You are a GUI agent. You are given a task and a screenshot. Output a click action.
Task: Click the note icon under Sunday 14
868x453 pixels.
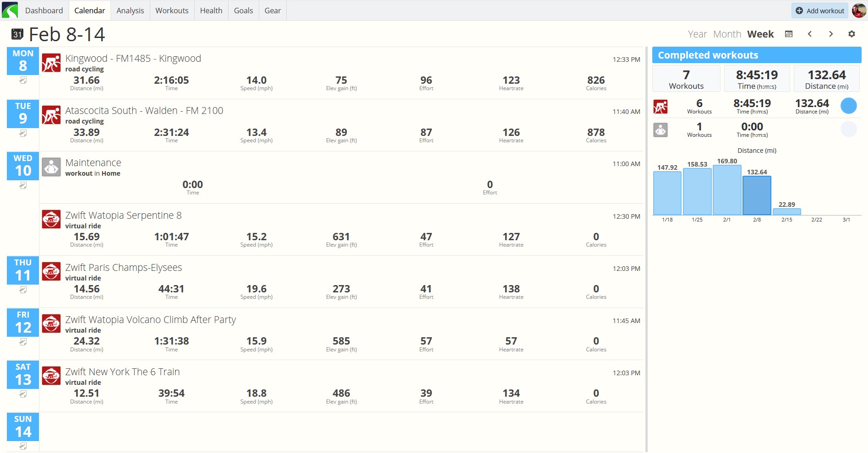(x=23, y=446)
